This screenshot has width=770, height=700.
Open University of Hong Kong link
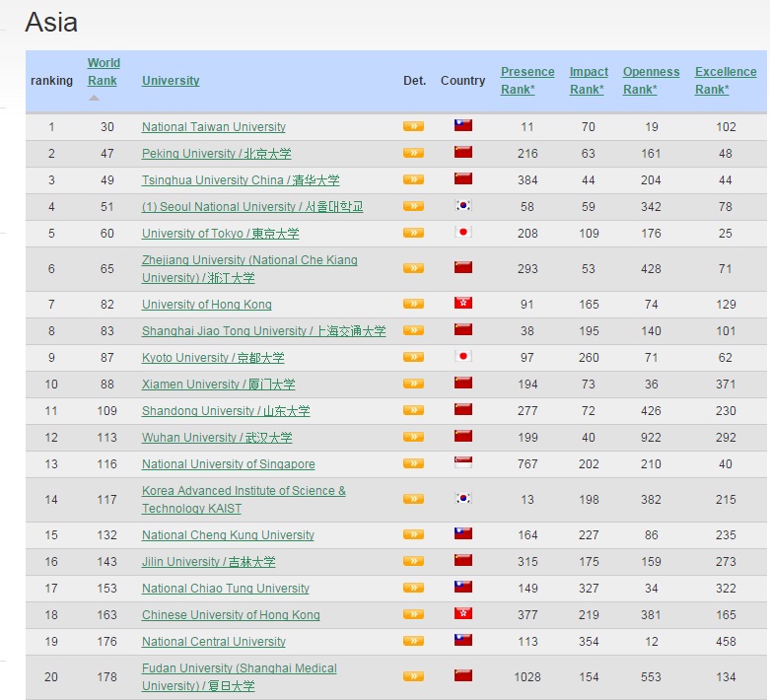point(207,304)
